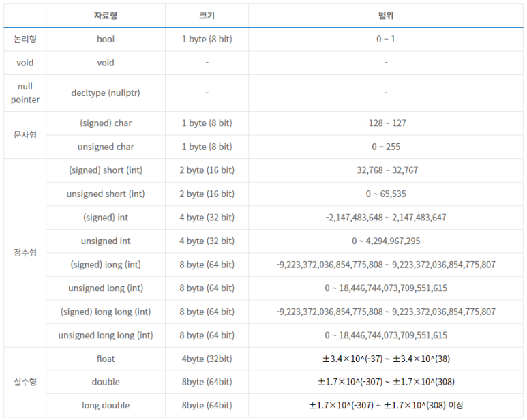Click the '0 ~ 1' range cell
This screenshot has width=527, height=420.
[386, 40]
